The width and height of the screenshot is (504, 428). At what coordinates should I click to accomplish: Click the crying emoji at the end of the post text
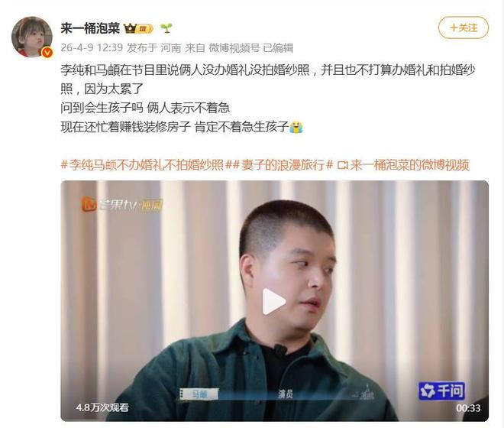coord(296,127)
